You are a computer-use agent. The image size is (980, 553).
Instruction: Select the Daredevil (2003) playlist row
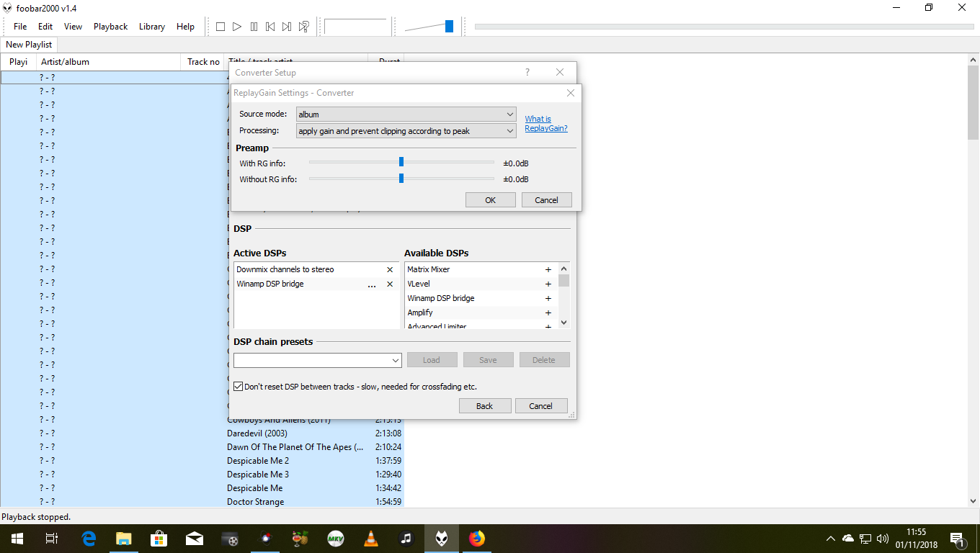click(202, 433)
